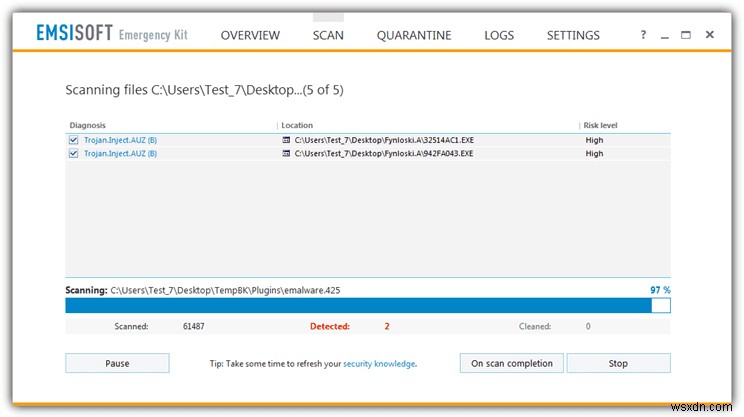
Task: Open the Quarantine tab
Action: coord(414,35)
